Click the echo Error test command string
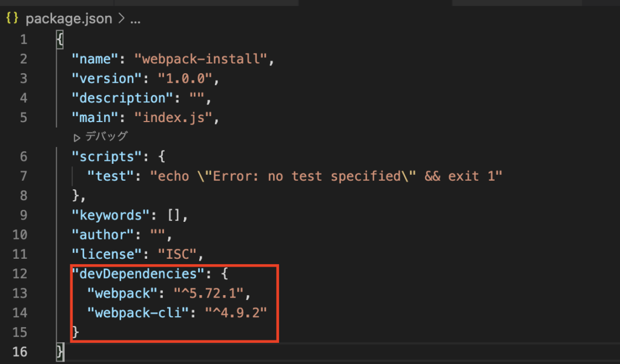Image resolution: width=620 pixels, height=364 pixels. tap(326, 177)
